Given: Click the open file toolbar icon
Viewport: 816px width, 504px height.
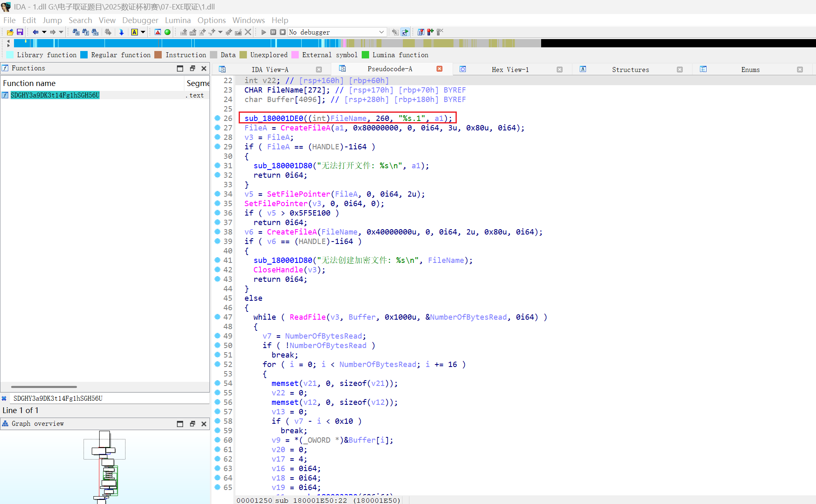Looking at the screenshot, I should [x=10, y=32].
